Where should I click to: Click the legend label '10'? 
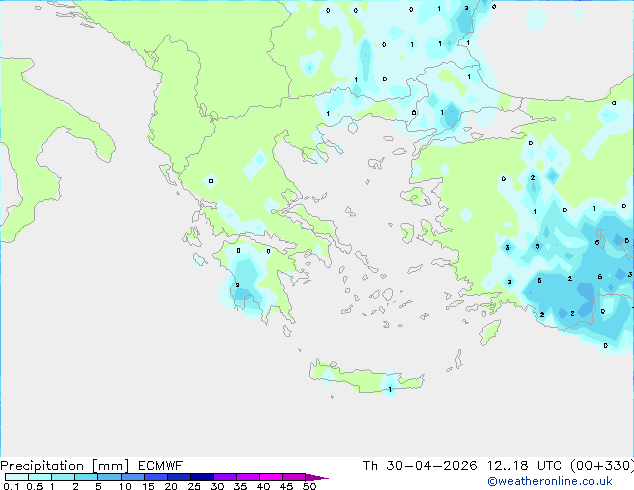(125, 486)
